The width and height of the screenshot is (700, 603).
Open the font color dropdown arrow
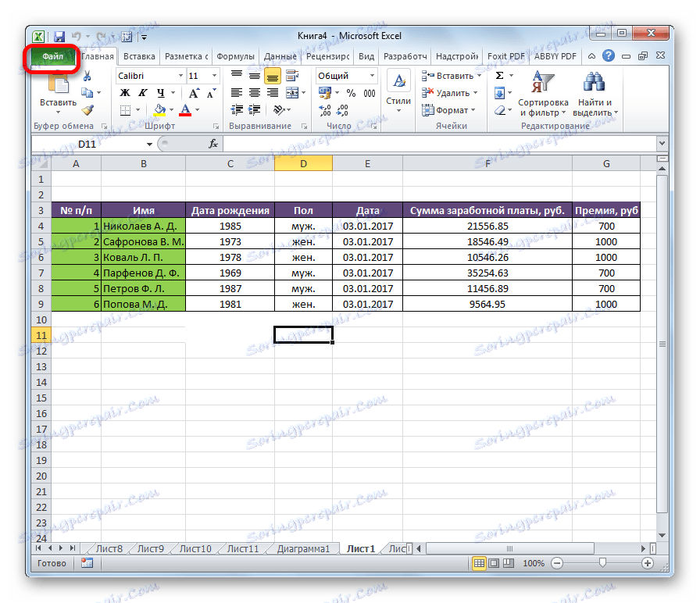[x=195, y=110]
